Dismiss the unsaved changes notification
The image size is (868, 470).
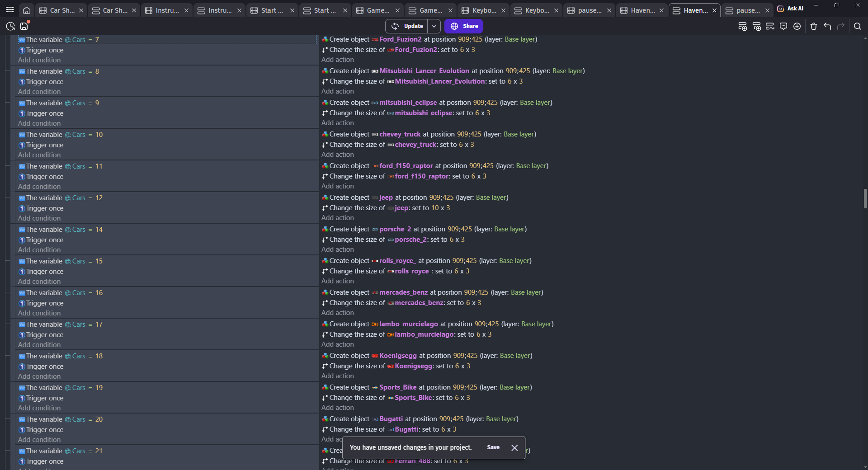[x=514, y=447]
